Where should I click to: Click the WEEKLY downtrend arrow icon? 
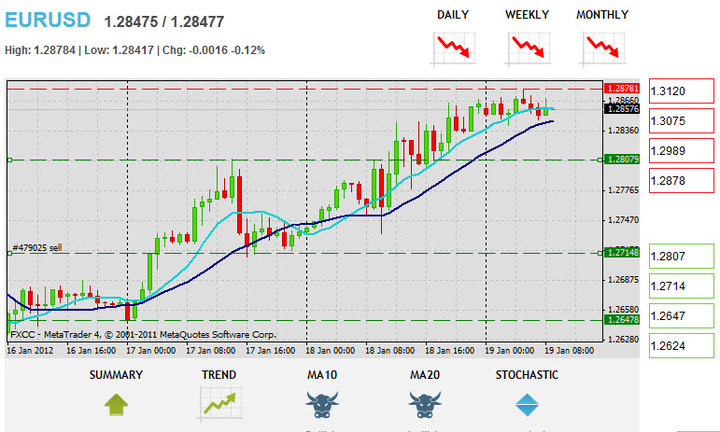point(526,47)
